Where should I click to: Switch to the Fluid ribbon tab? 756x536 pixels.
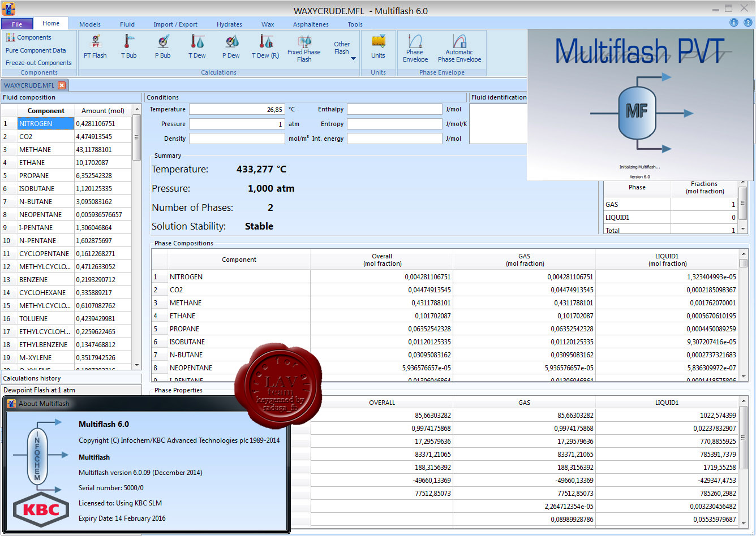[127, 24]
